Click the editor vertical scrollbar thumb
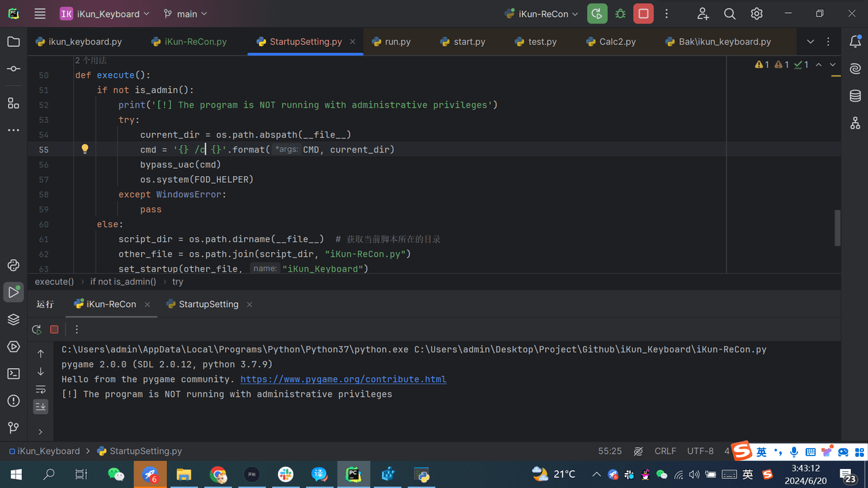868x488 pixels. [837, 228]
